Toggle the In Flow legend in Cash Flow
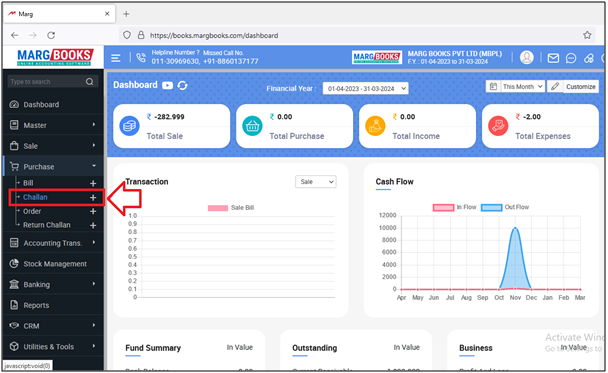 coord(454,207)
